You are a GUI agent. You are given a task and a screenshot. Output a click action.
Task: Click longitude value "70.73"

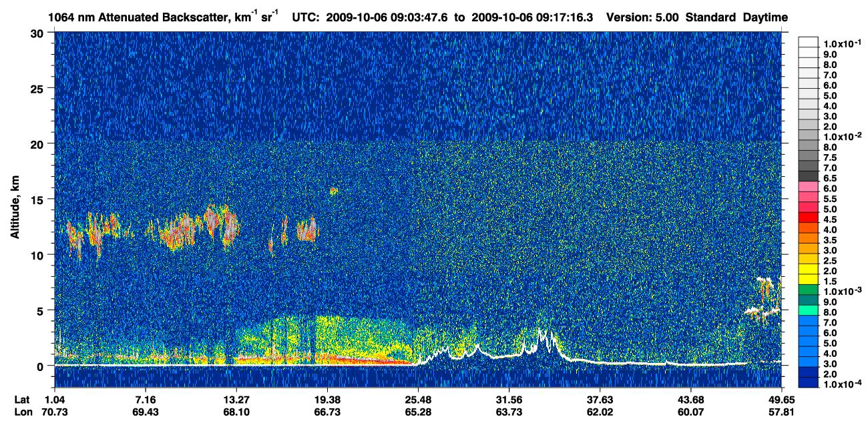click(x=55, y=412)
